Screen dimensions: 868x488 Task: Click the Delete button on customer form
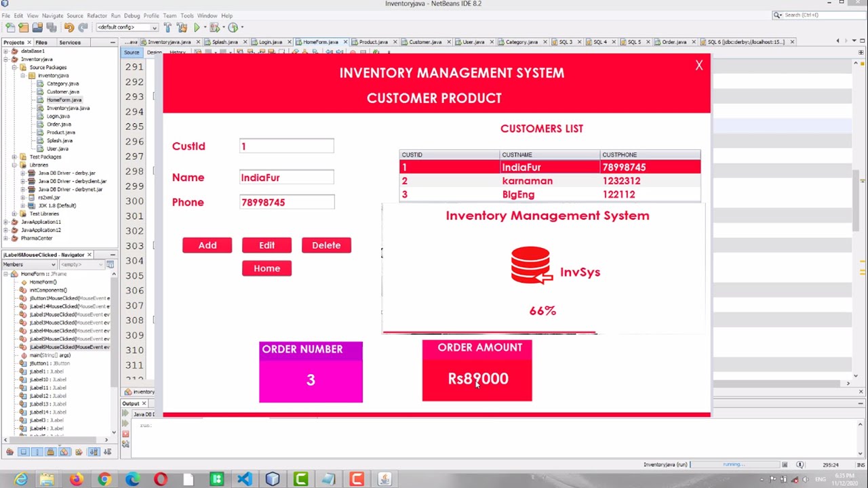[326, 245]
